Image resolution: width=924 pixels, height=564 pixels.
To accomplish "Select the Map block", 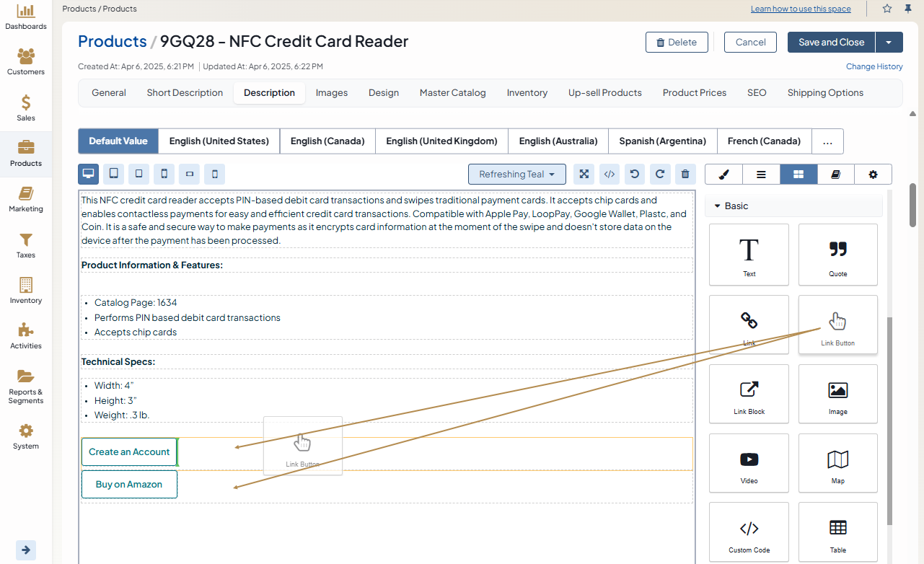I will 837,467.
